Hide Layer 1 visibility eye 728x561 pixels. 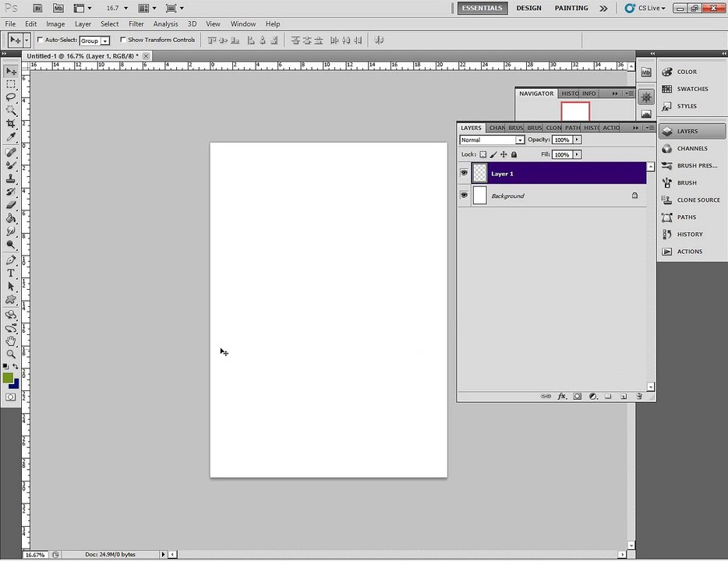[464, 173]
